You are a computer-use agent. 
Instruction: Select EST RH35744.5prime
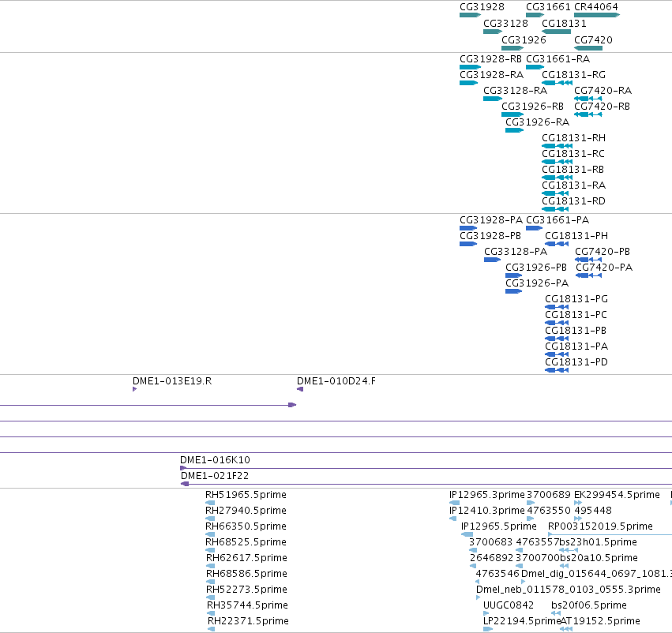247,605
